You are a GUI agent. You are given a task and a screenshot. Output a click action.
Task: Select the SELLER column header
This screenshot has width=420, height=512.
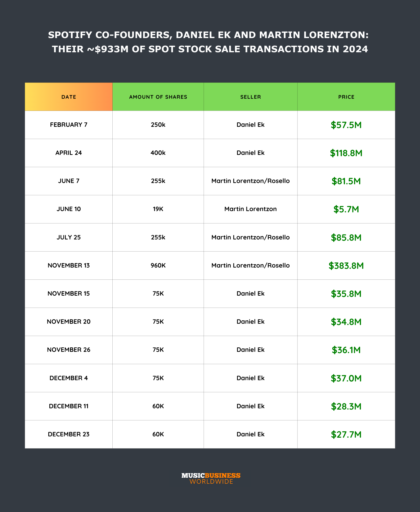click(x=250, y=97)
